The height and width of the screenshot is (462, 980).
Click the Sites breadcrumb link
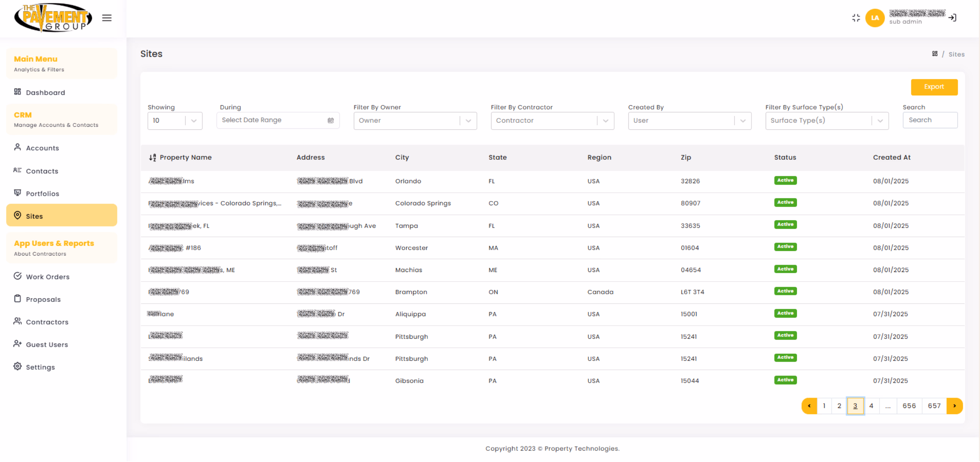coord(956,54)
